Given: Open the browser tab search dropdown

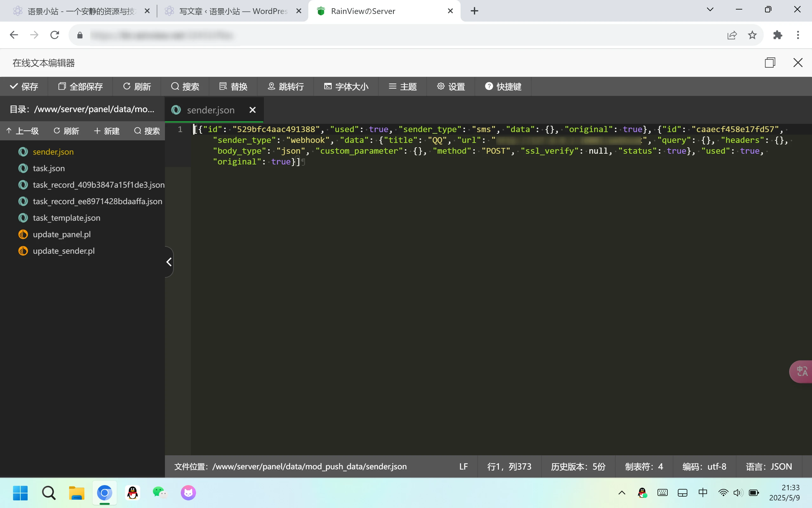Looking at the screenshot, I should click(710, 10).
